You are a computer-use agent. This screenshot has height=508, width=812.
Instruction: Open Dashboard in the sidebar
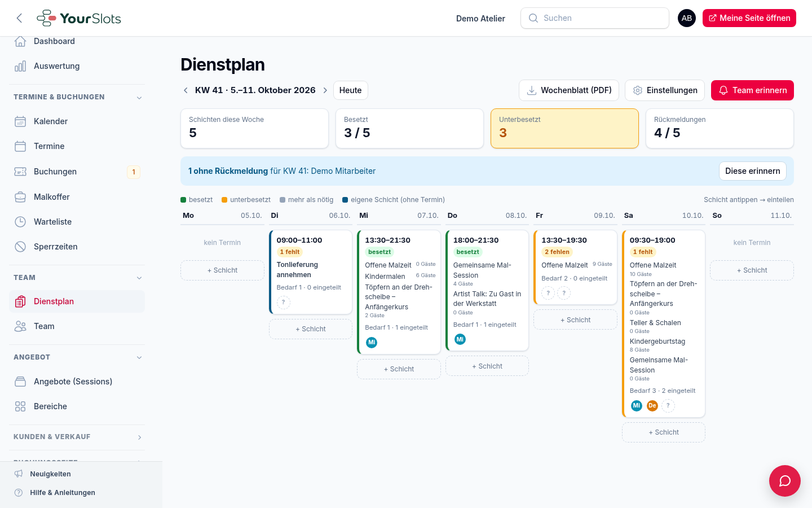pos(77,41)
